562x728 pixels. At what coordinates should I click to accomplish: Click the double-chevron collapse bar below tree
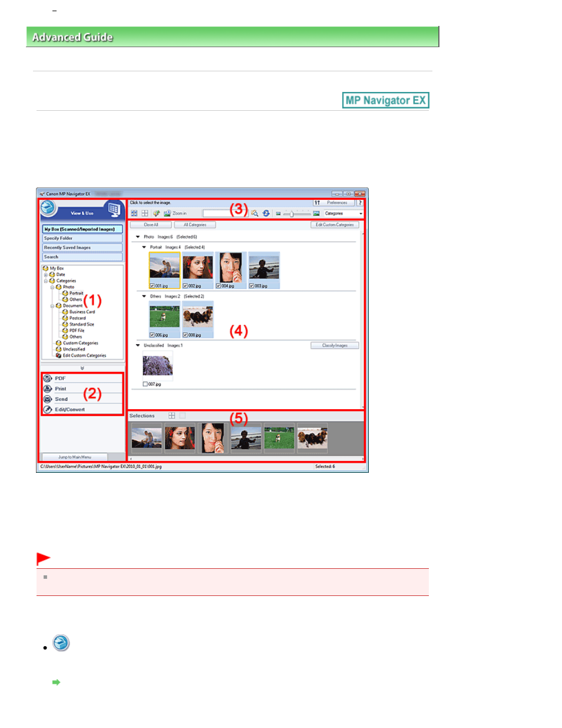click(x=82, y=367)
